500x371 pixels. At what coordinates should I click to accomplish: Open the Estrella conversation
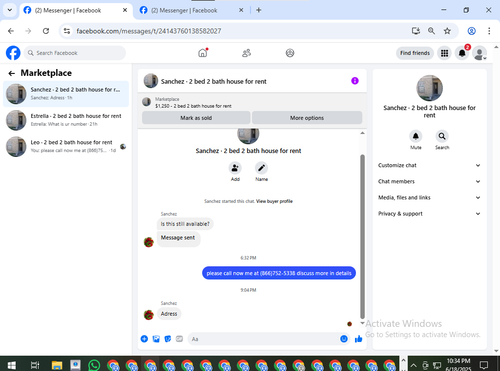click(66, 120)
